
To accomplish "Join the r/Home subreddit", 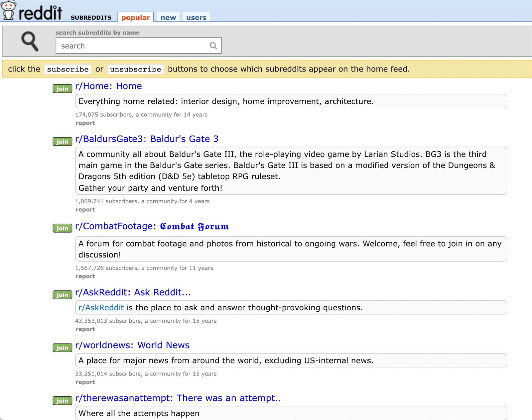I will coord(62,89).
